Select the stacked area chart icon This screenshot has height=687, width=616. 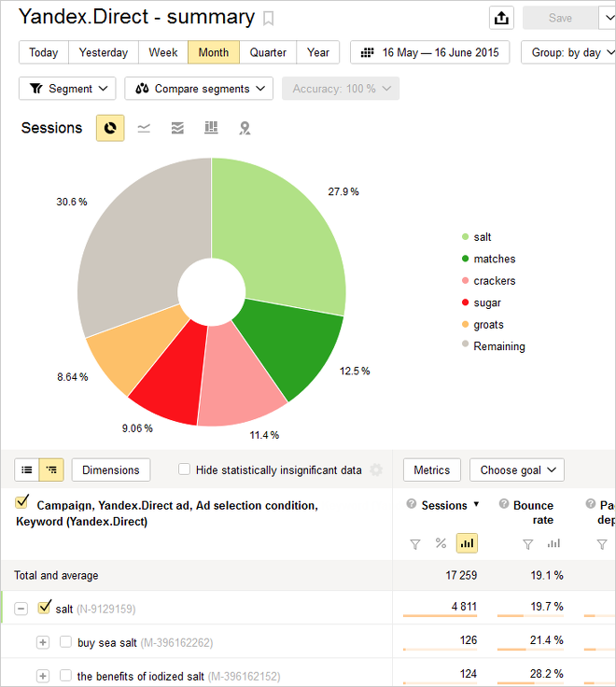pyautogui.click(x=177, y=128)
